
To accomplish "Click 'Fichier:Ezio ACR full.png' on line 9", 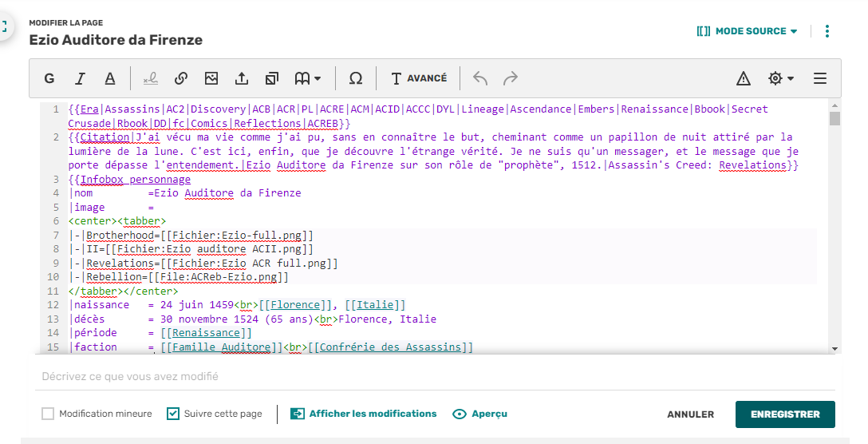I will pos(249,263).
